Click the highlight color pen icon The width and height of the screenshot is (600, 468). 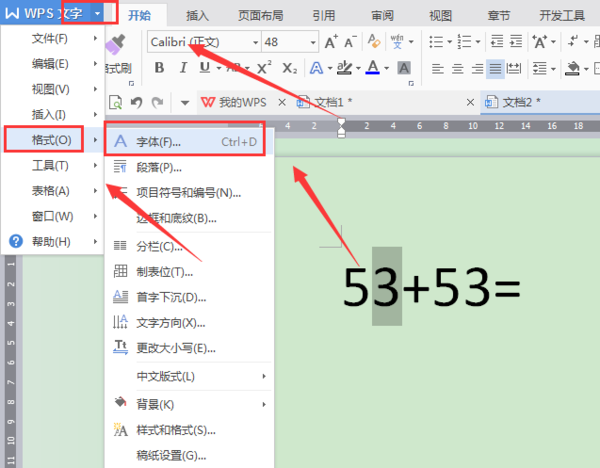(x=344, y=68)
